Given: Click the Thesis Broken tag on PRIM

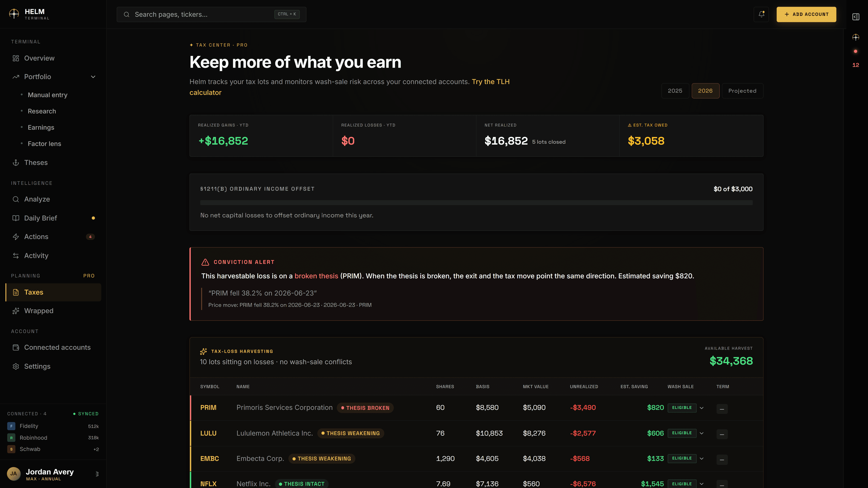Looking at the screenshot, I should (x=365, y=408).
